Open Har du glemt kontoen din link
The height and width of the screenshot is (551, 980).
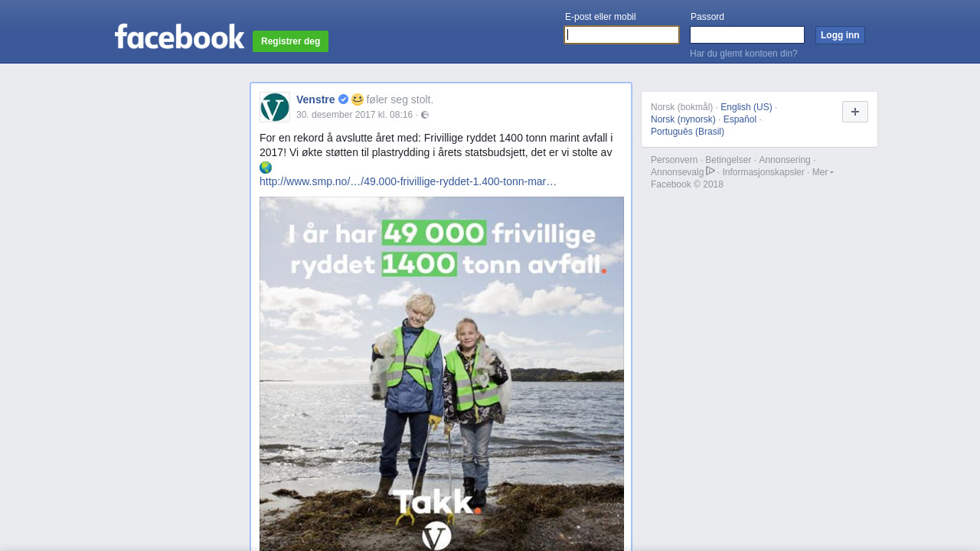[x=743, y=54]
